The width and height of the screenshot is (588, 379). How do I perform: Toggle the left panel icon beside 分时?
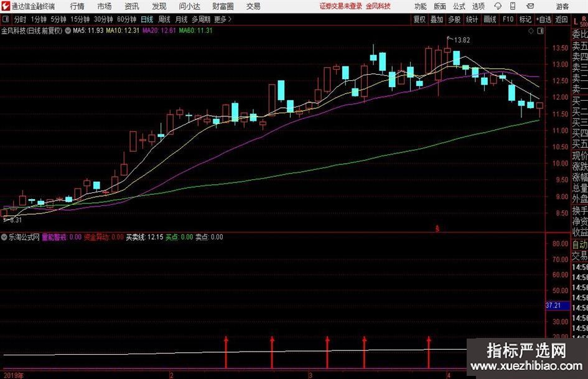coord(6,19)
